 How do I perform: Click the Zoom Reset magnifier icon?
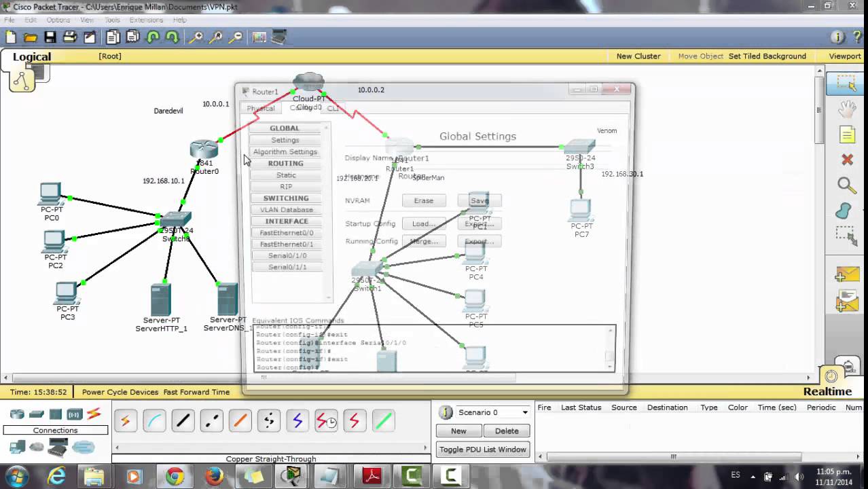click(x=216, y=37)
